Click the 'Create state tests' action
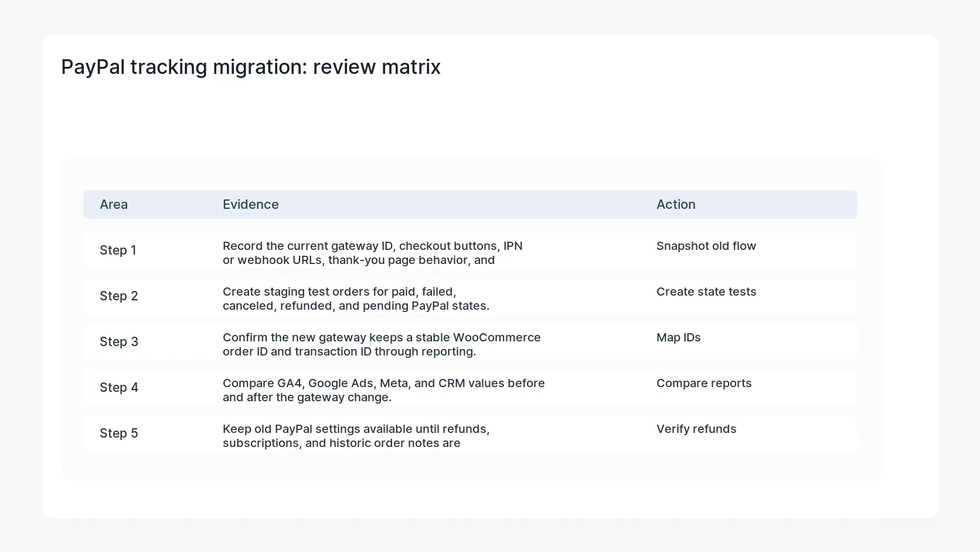The image size is (980, 552). tap(706, 292)
